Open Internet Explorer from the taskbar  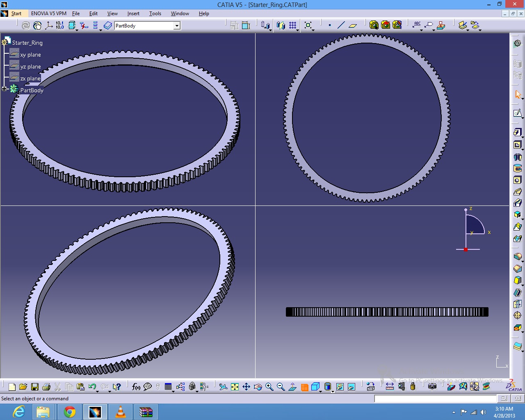[18, 412]
